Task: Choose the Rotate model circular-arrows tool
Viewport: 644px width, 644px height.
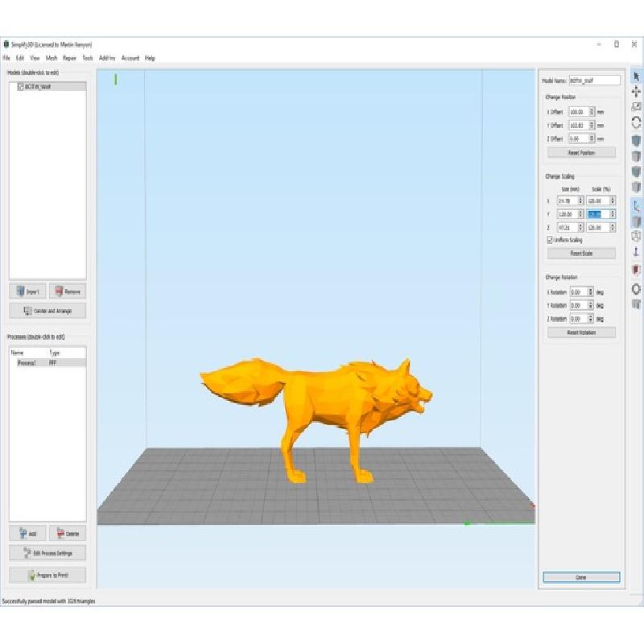Action: [636, 122]
